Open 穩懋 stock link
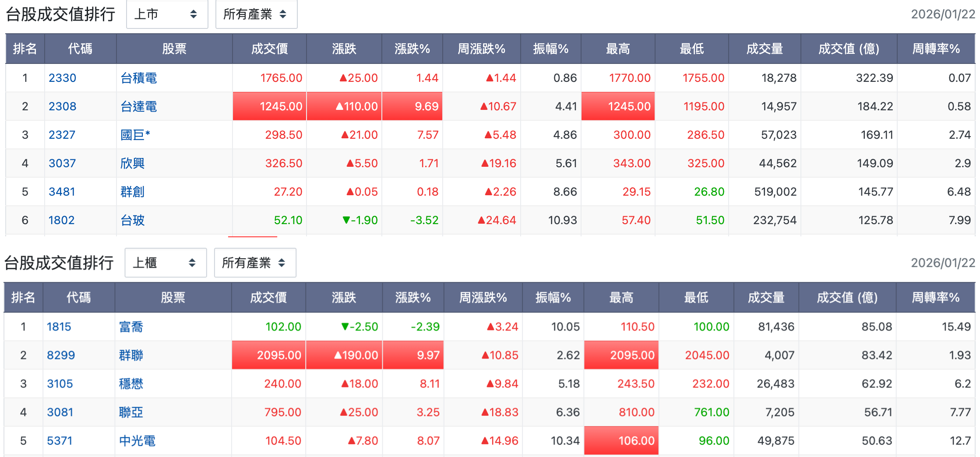The width and height of the screenshot is (980, 457). 131,384
